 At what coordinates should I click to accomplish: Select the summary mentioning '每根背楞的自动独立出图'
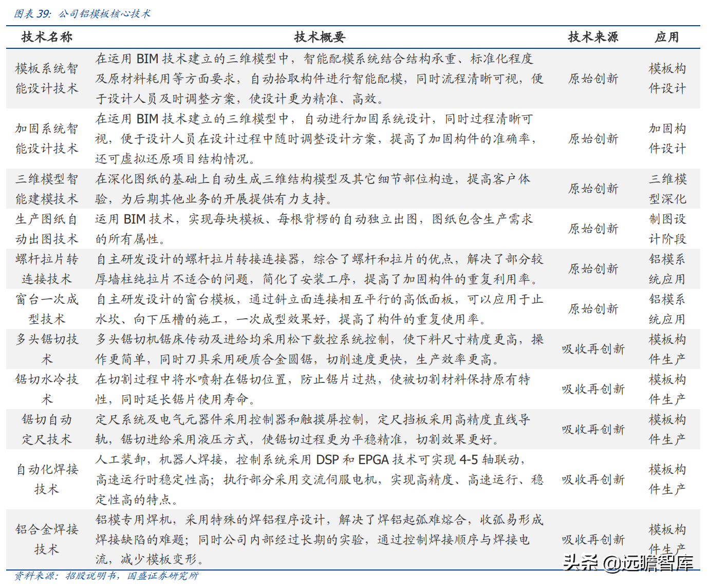click(314, 229)
